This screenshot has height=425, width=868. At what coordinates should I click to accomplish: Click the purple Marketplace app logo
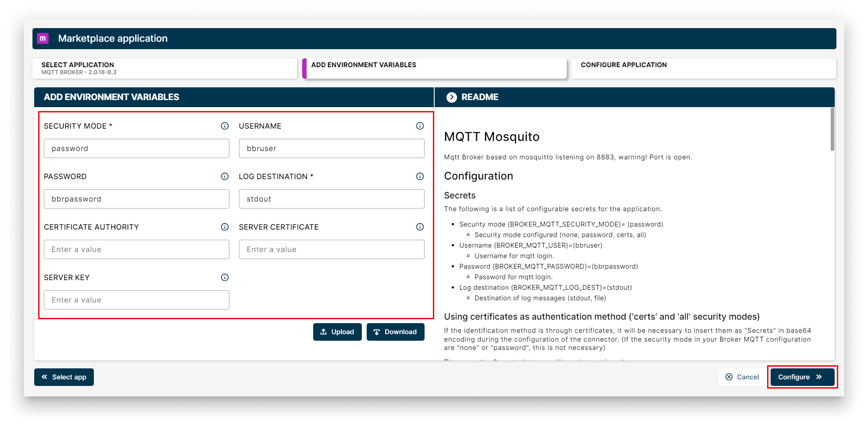(43, 39)
